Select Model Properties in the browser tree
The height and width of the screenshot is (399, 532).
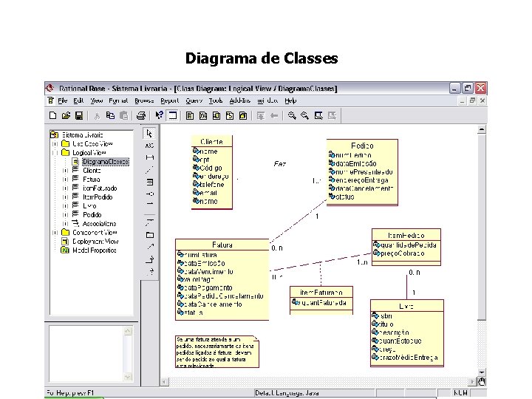95,250
